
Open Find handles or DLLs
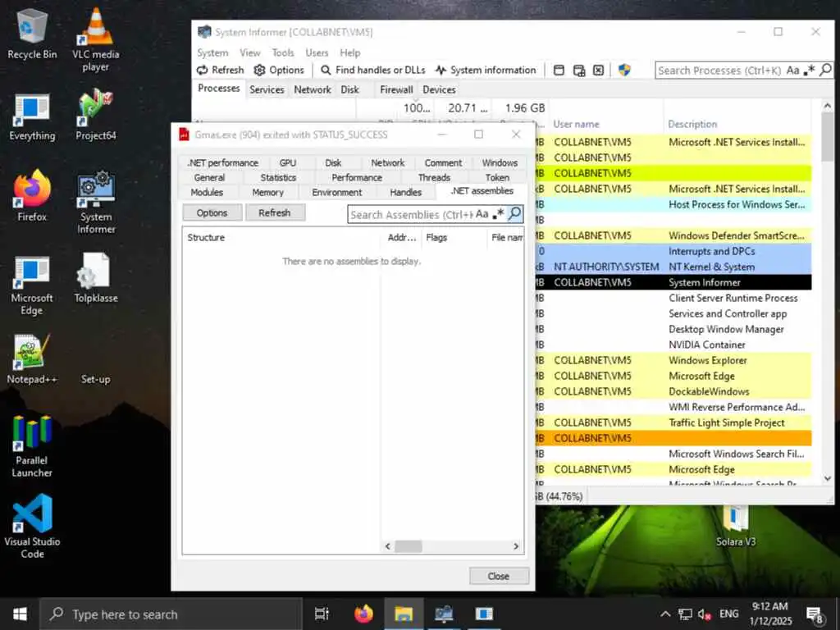[373, 71]
